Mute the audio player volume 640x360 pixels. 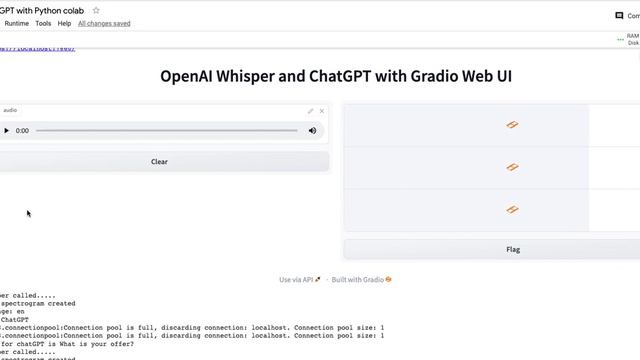click(312, 131)
